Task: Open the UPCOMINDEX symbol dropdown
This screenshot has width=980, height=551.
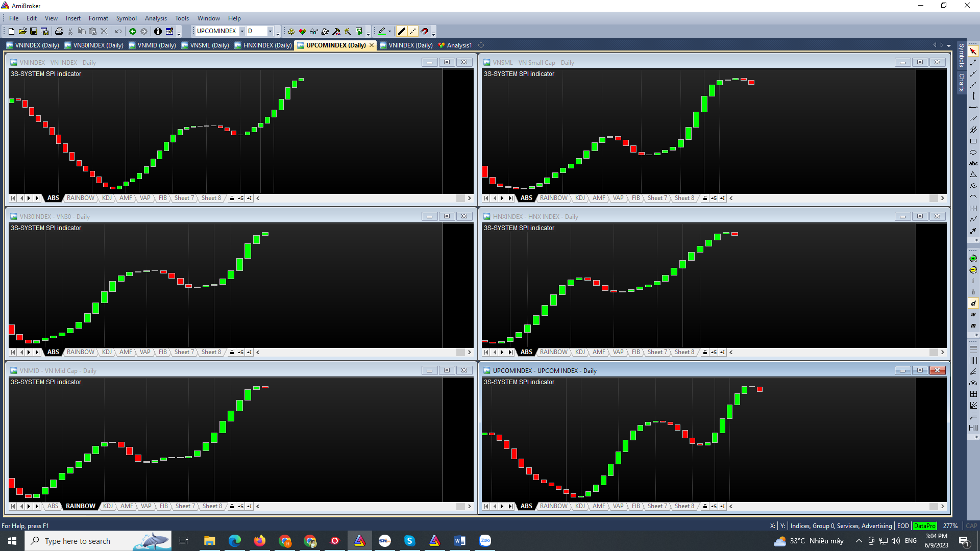Action: point(242,31)
